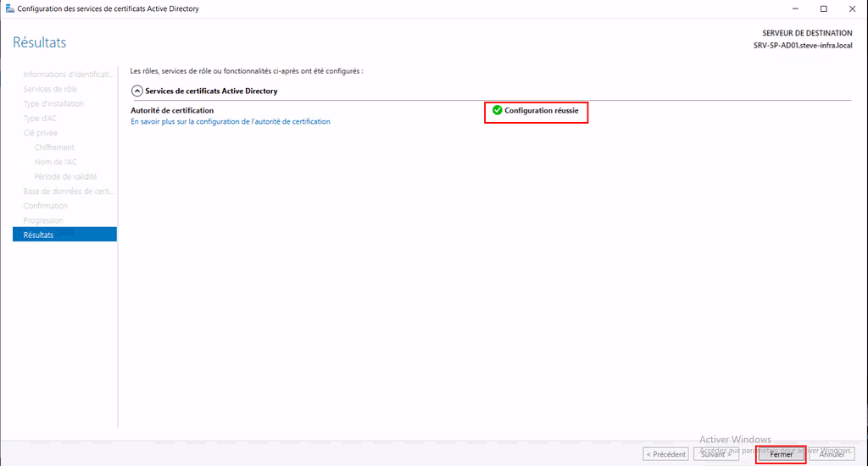Image resolution: width=868 pixels, height=466 pixels.
Task: Select the Clé privée step
Action: 41,133
